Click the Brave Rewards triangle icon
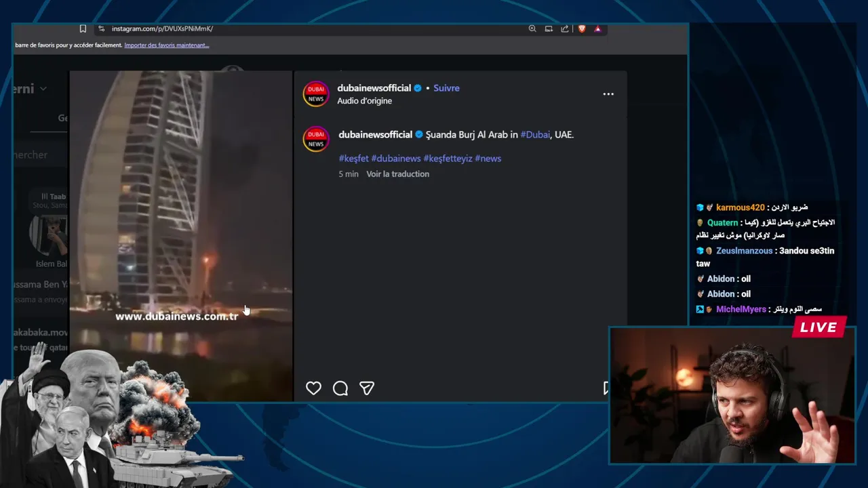 pyautogui.click(x=597, y=28)
